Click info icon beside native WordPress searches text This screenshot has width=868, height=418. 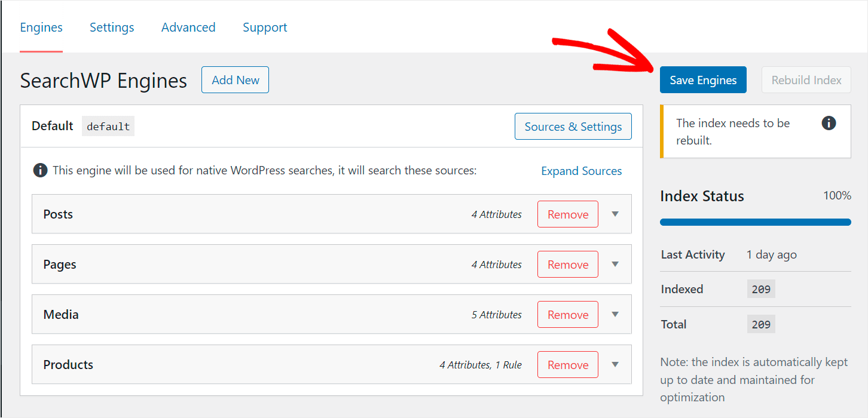[40, 171]
